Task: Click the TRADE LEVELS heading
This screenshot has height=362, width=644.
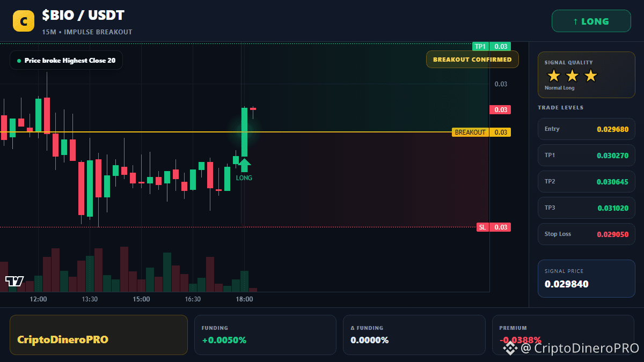Action: tap(560, 108)
